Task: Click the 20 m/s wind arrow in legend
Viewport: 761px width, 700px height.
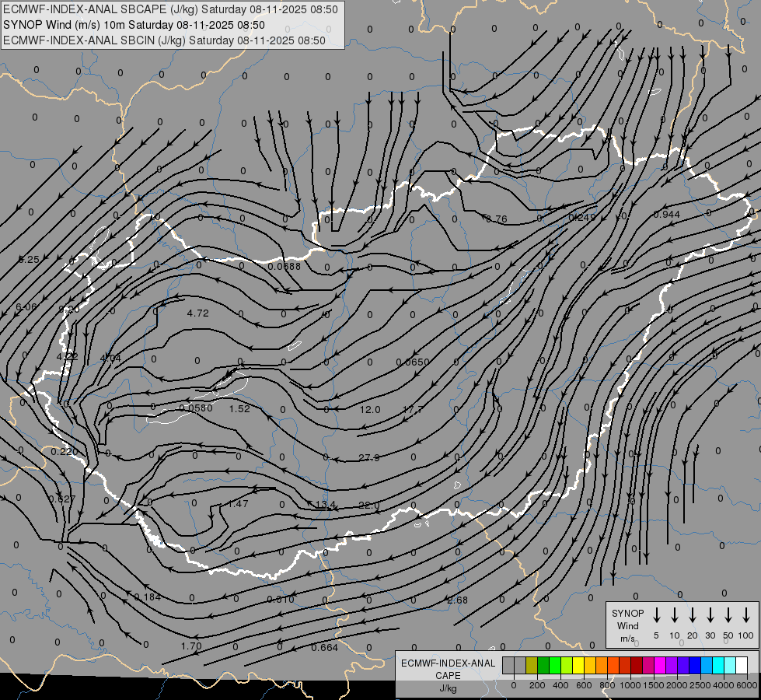Action: (692, 615)
